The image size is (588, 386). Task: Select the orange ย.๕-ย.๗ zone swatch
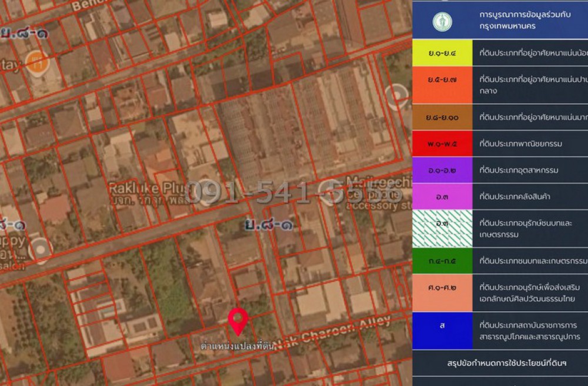[x=442, y=85]
